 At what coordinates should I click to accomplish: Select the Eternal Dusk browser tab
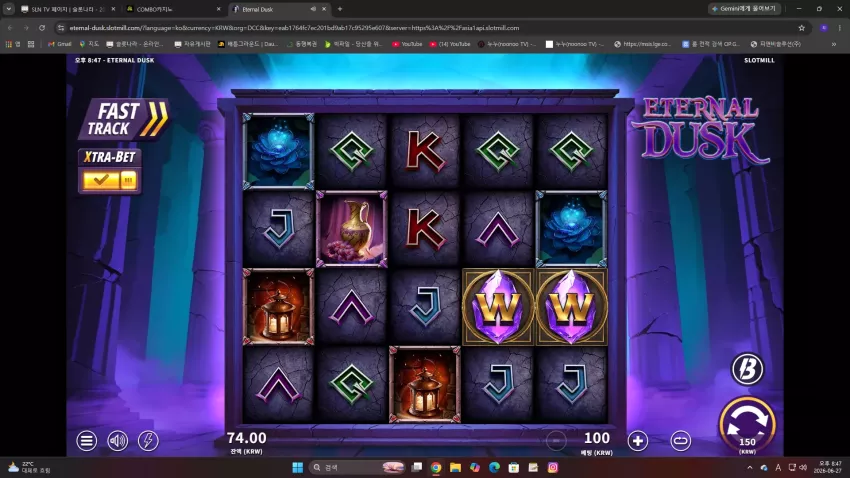pos(271,9)
